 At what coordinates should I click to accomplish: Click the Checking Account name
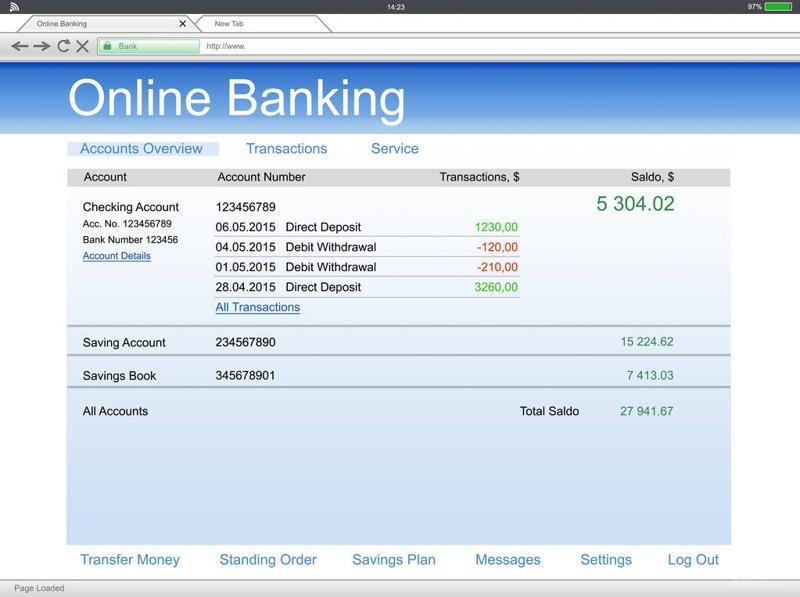point(131,207)
